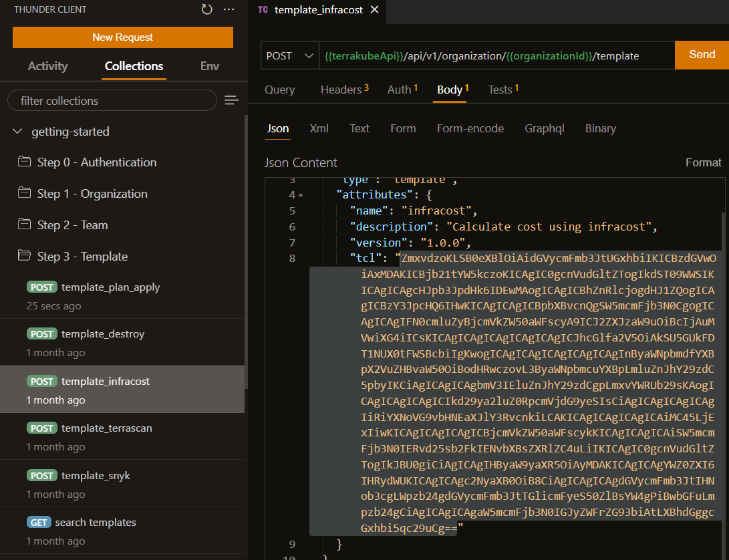Open the more options ellipsis menu
This screenshot has width=729, height=560.
pos(229,9)
